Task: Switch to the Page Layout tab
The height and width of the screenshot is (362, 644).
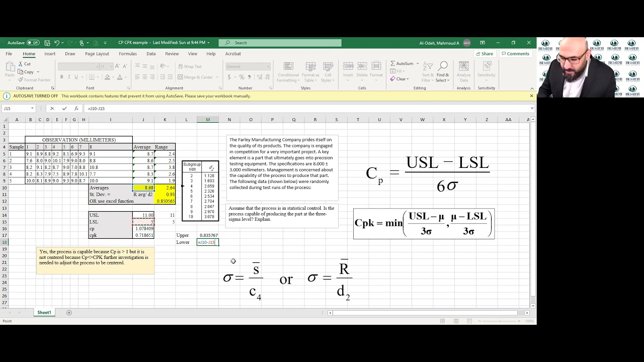Action: [x=97, y=54]
